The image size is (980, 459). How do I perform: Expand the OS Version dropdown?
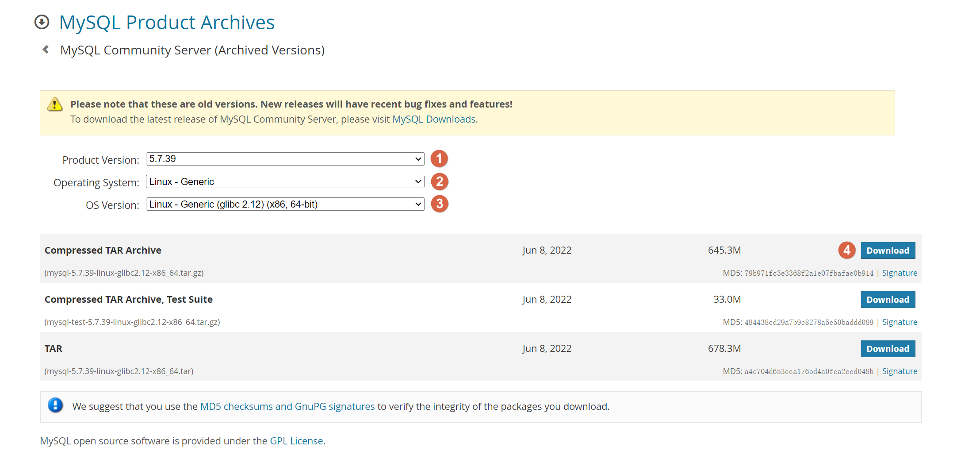coord(285,204)
